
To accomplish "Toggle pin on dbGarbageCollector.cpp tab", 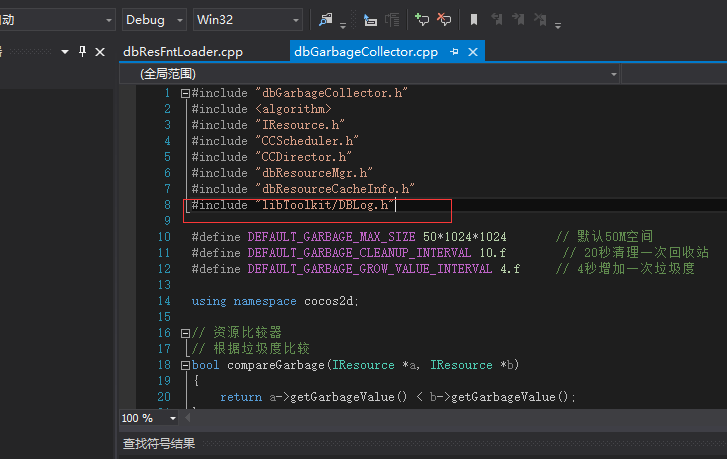I will coord(454,51).
